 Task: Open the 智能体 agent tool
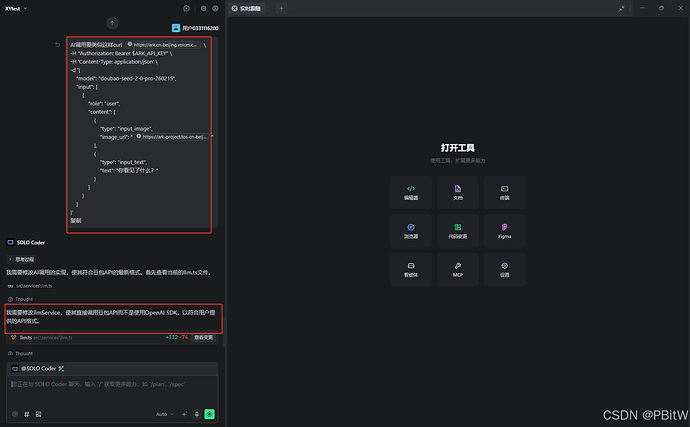tap(411, 269)
